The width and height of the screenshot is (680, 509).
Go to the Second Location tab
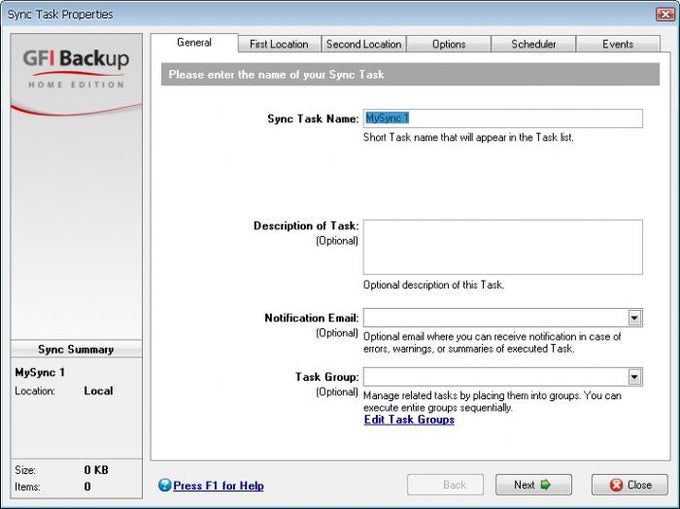364,44
